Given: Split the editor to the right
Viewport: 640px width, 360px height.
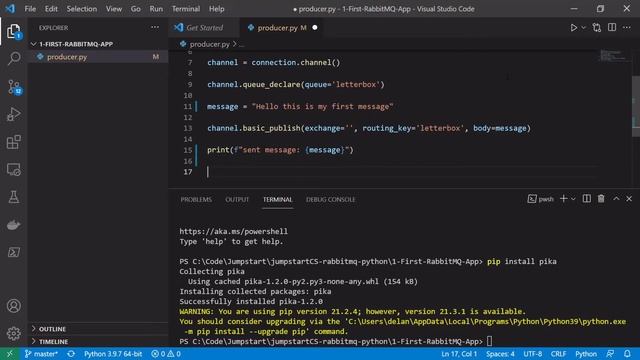Looking at the screenshot, I should [612, 28].
